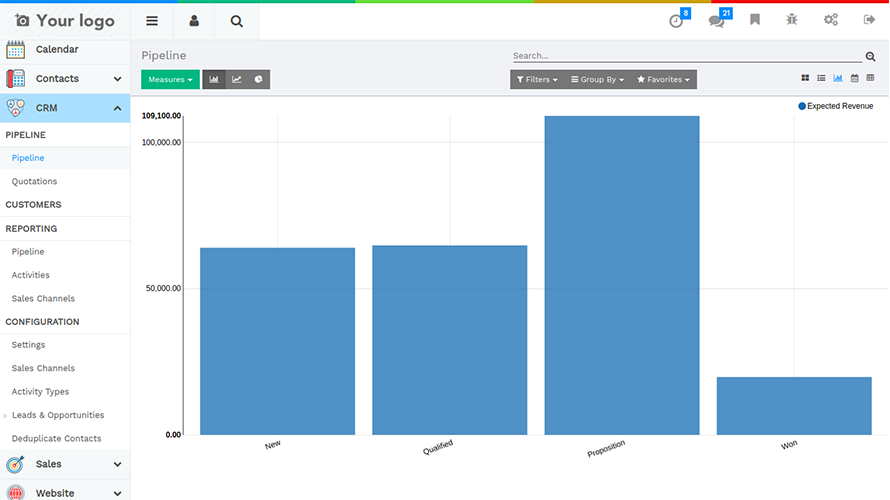Expand Leads & Opportunities submenu
The height and width of the screenshot is (500, 890).
(57, 415)
